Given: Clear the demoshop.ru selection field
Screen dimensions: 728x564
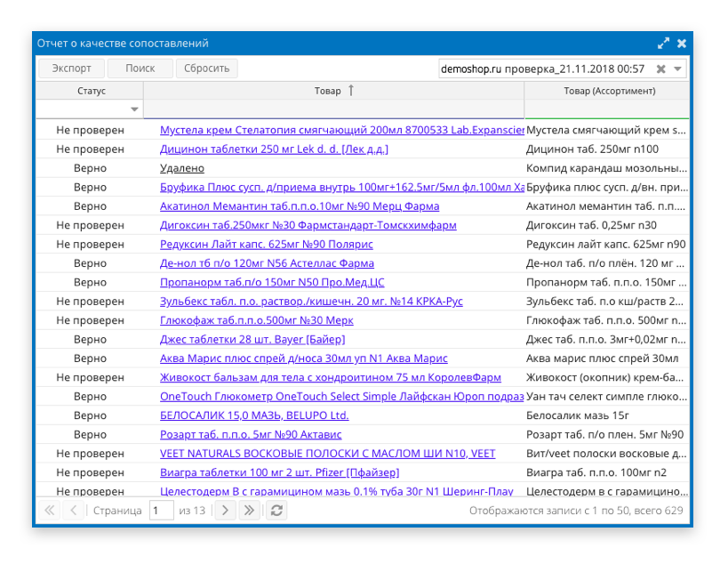Looking at the screenshot, I should pos(661,69).
